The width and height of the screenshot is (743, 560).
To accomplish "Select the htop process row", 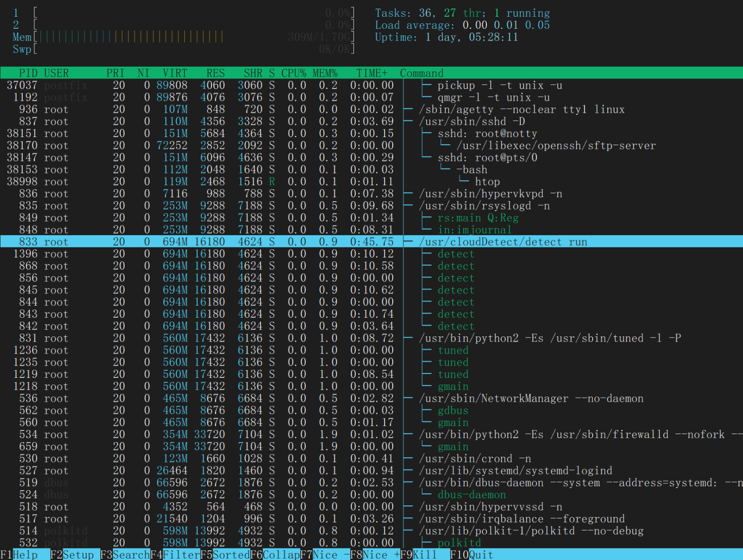I will pyautogui.click(x=371, y=182).
